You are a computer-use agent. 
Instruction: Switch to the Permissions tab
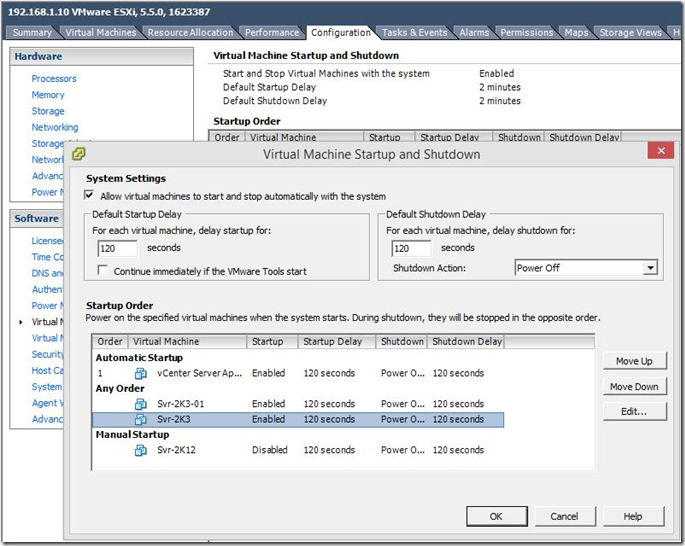tap(526, 33)
